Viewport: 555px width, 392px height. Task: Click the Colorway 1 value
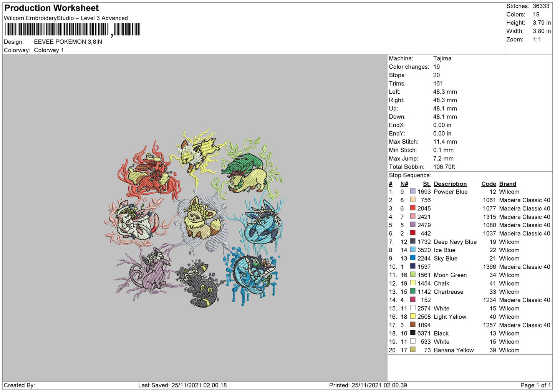pyautogui.click(x=49, y=50)
